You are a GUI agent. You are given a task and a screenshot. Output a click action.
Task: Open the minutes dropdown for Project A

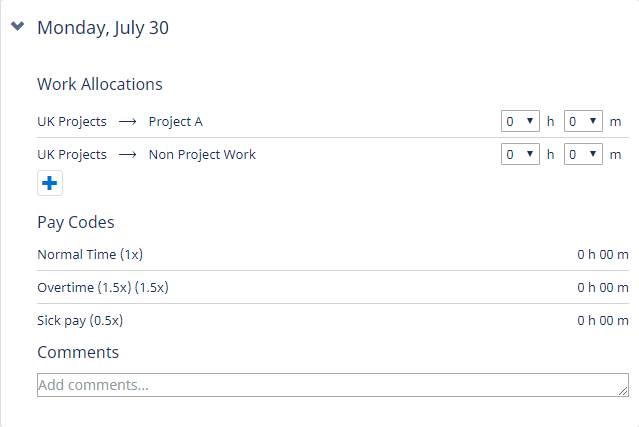(x=583, y=121)
